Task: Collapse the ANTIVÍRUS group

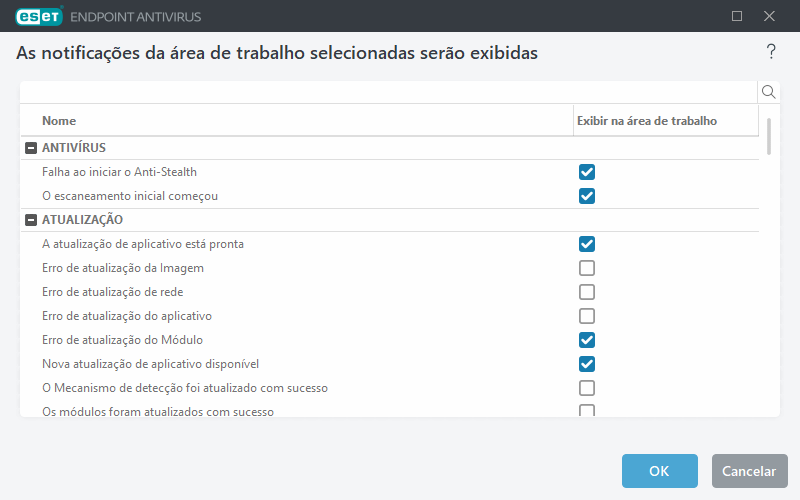Action: (31, 148)
